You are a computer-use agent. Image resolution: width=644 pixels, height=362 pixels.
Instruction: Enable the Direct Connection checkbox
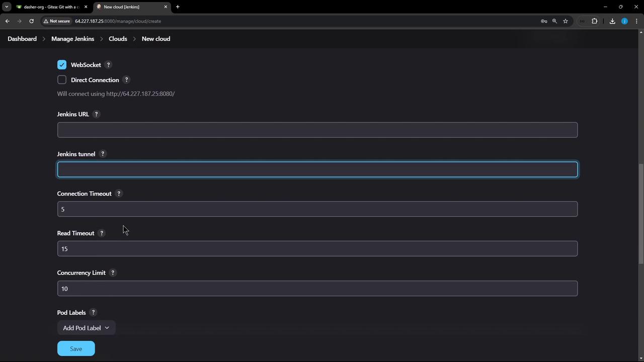click(62, 80)
